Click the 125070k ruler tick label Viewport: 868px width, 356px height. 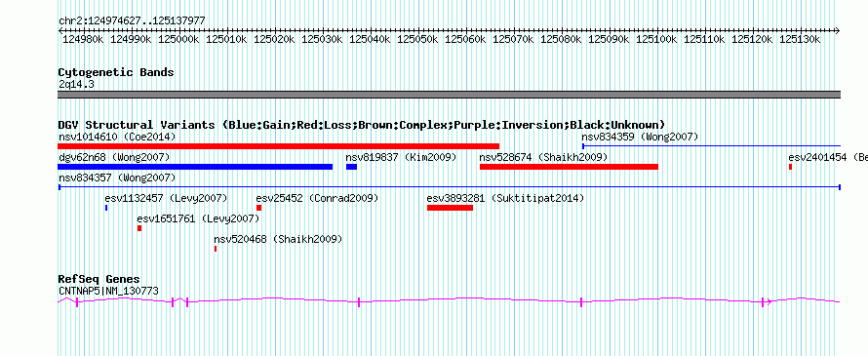(x=514, y=39)
